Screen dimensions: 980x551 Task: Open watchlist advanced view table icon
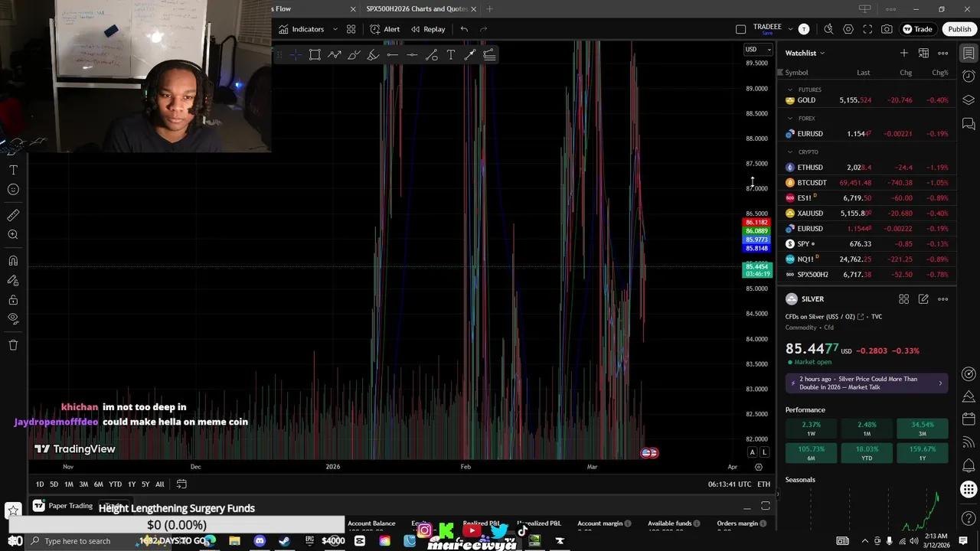coord(923,53)
